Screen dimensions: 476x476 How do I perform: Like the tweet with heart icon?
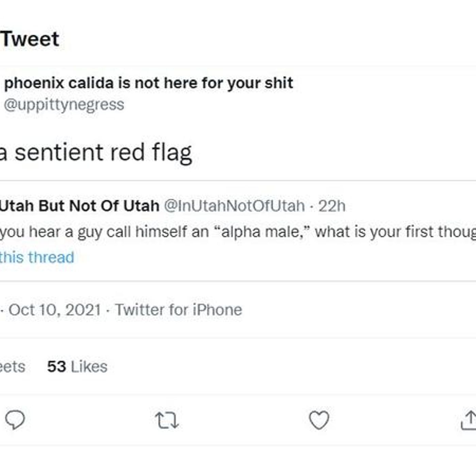(x=319, y=420)
